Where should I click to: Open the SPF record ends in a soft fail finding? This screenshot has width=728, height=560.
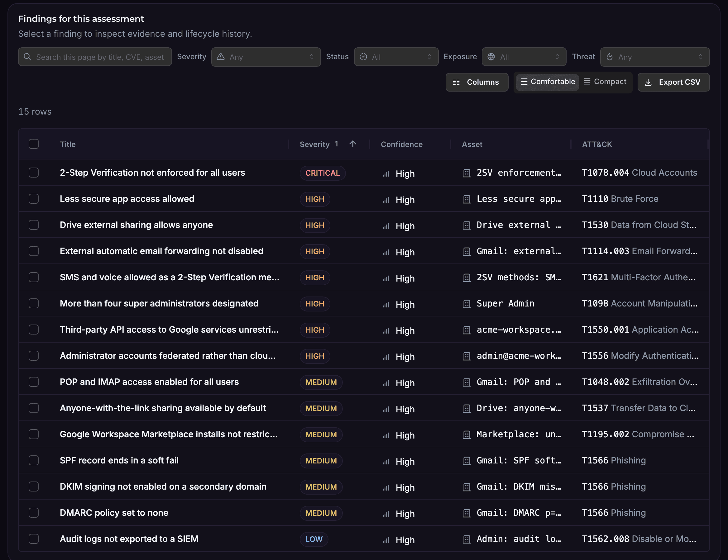(119, 460)
